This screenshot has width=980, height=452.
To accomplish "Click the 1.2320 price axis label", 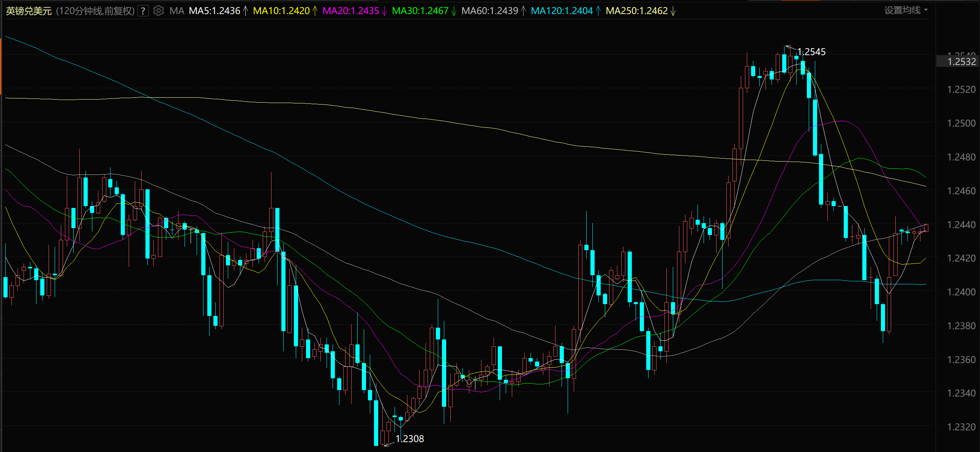I will click(961, 427).
